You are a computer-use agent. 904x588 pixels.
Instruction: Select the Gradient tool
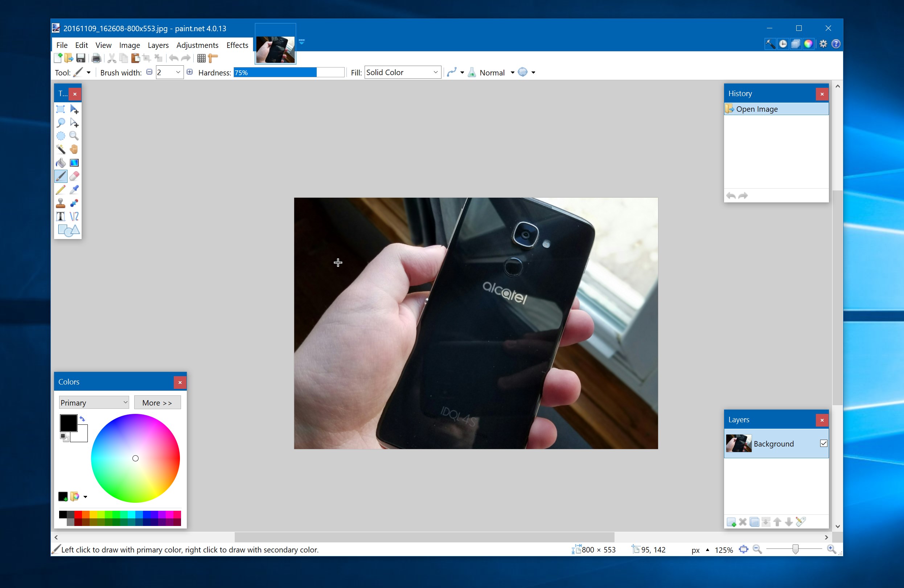pyautogui.click(x=74, y=163)
